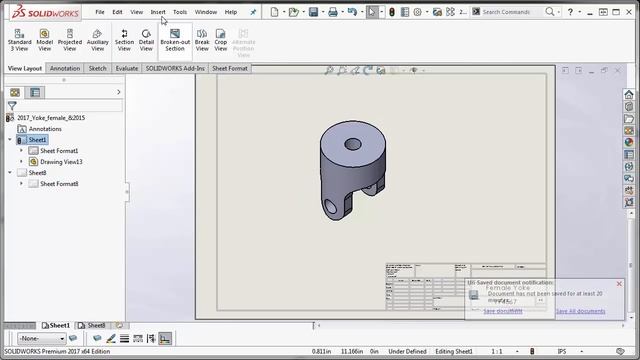Switch to the Evaluate tab

[x=127, y=69]
